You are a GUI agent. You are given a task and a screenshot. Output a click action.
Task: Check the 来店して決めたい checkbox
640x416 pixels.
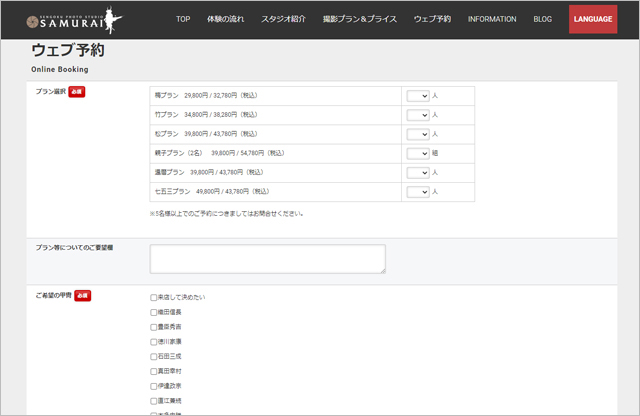point(153,298)
